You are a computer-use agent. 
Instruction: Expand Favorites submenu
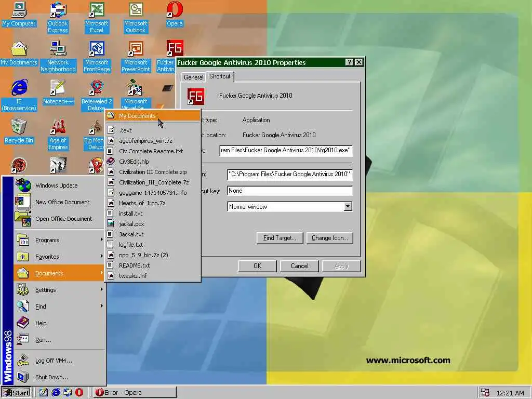(x=59, y=257)
